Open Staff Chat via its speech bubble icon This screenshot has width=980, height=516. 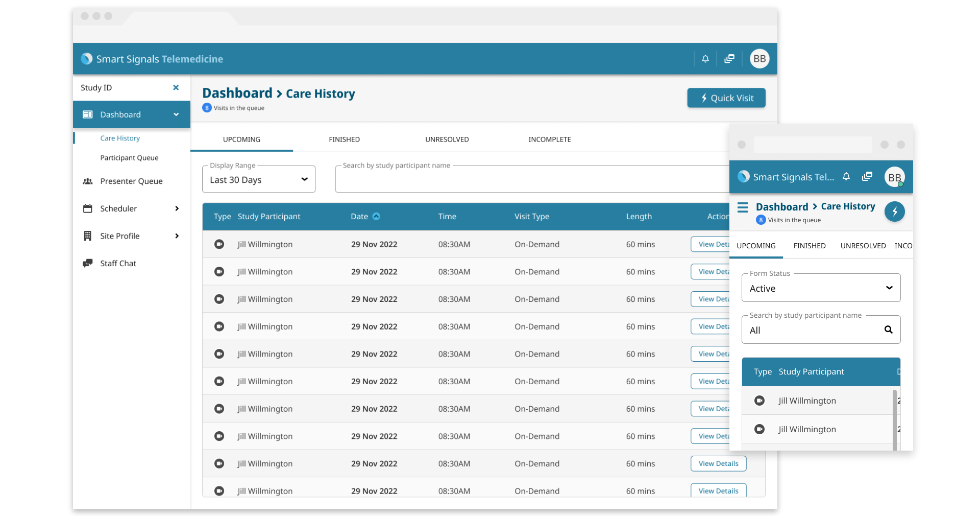(x=87, y=263)
